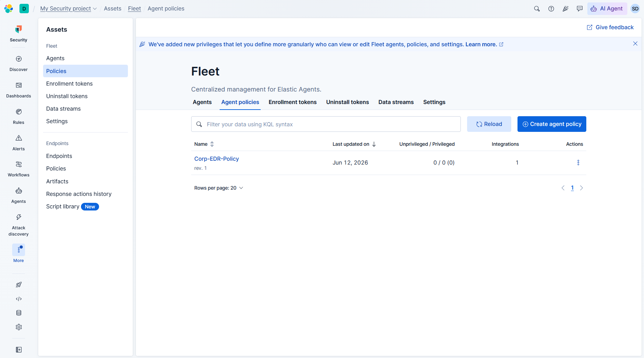This screenshot has height=358, width=644.
Task: Switch to the Enrollment tokens tab
Action: click(293, 102)
